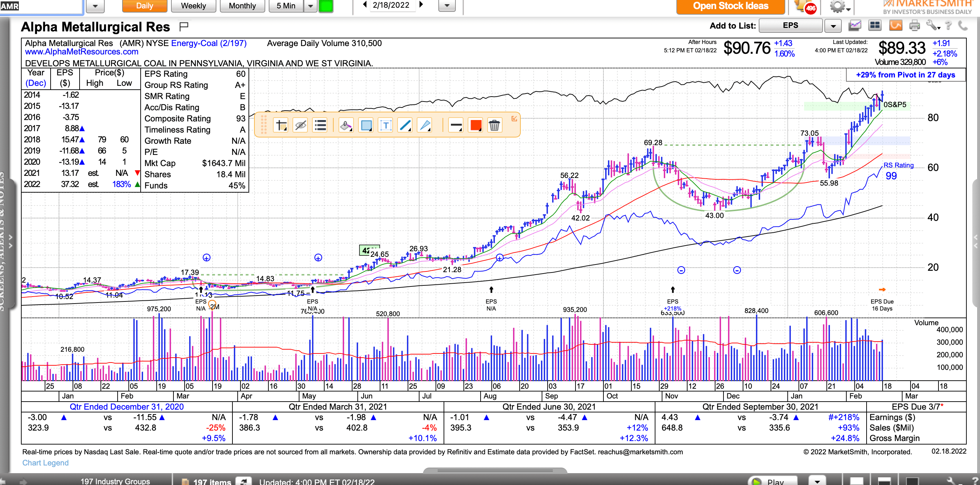Open the red color swatch picker
The image size is (980, 485).
tap(476, 125)
